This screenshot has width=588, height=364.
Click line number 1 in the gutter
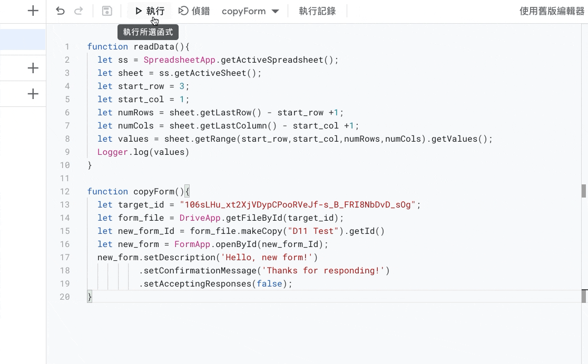tap(67, 47)
